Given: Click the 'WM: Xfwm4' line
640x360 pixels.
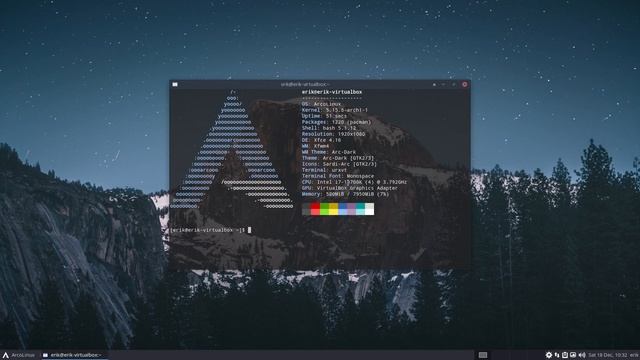Looking at the screenshot, I should pos(315,146).
